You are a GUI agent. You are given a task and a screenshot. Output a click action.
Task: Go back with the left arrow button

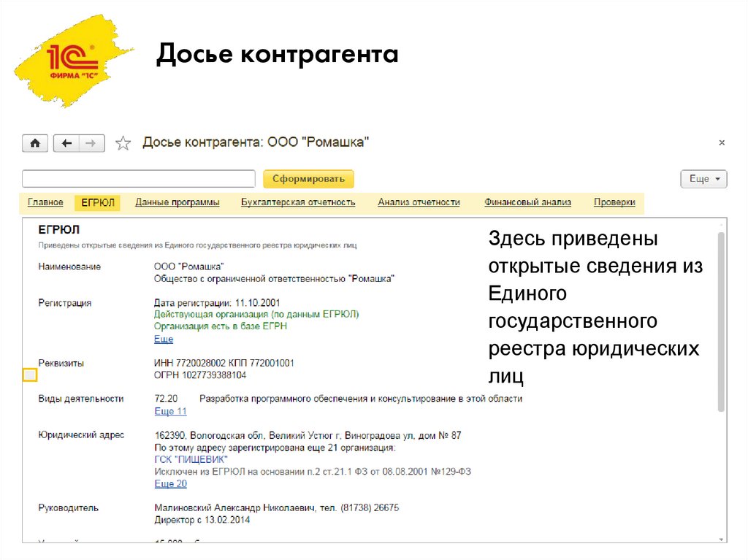pyautogui.click(x=67, y=143)
